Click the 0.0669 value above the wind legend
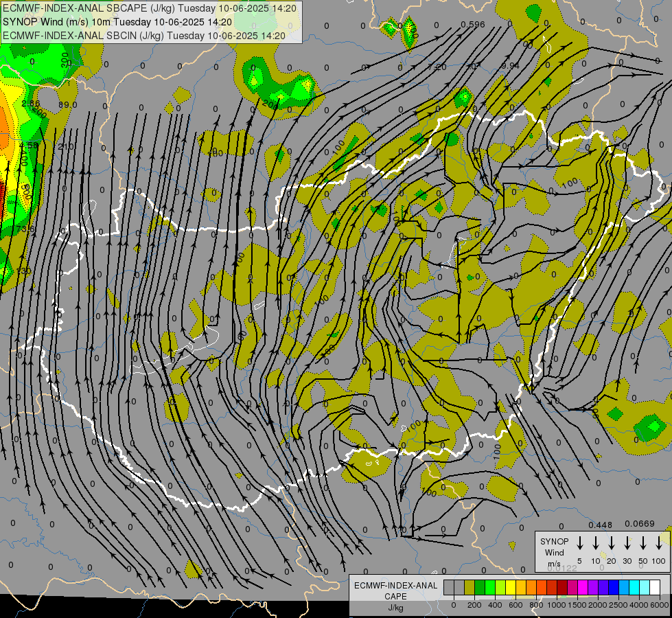This screenshot has height=618, width=672. [640, 524]
